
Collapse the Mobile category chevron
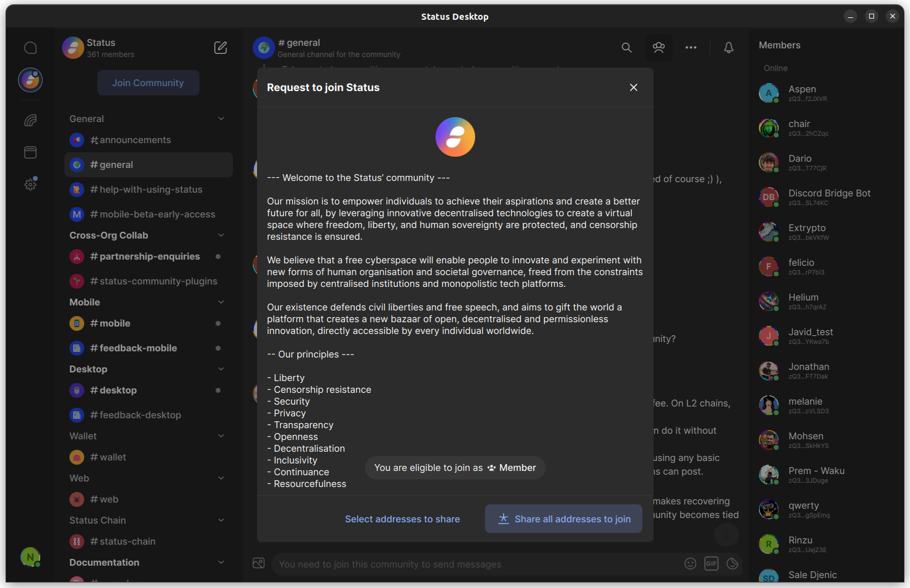(221, 302)
